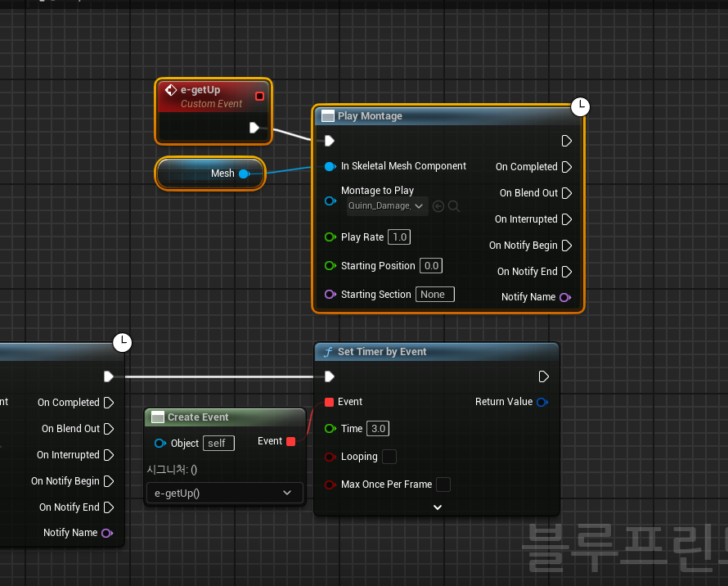Click the Starting Section input pin
Screen dimensions: 728x586
point(330,294)
